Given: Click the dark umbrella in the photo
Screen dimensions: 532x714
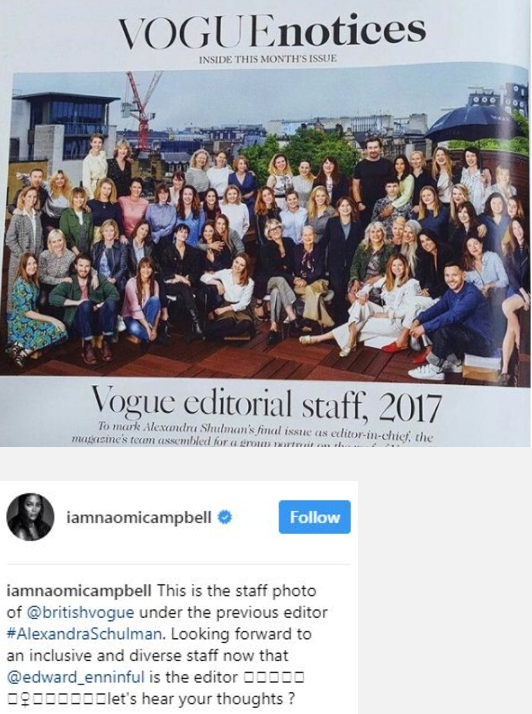Looking at the screenshot, I should point(472,123).
